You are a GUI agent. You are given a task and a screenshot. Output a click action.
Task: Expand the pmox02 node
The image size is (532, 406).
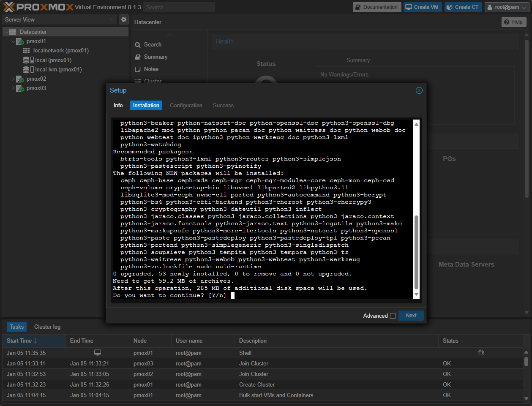(13, 79)
